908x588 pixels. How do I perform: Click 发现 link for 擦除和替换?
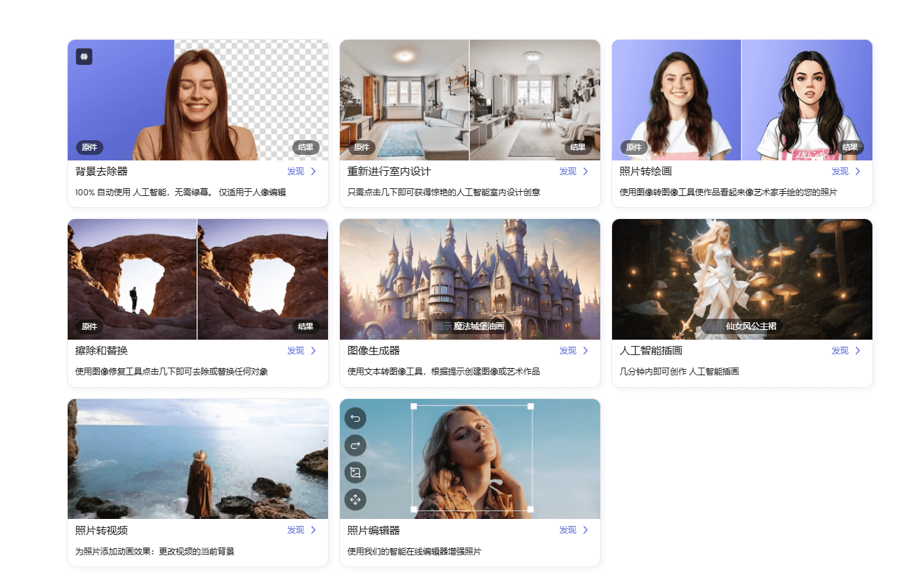pos(295,351)
